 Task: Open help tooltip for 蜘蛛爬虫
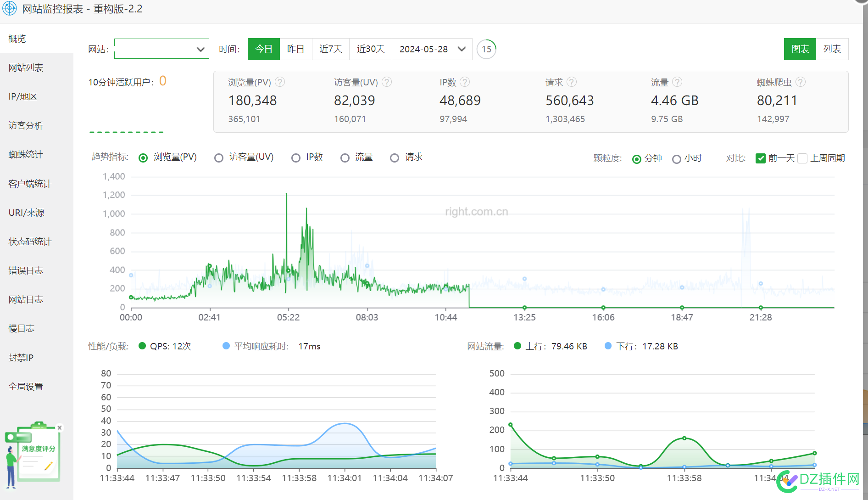pos(801,82)
